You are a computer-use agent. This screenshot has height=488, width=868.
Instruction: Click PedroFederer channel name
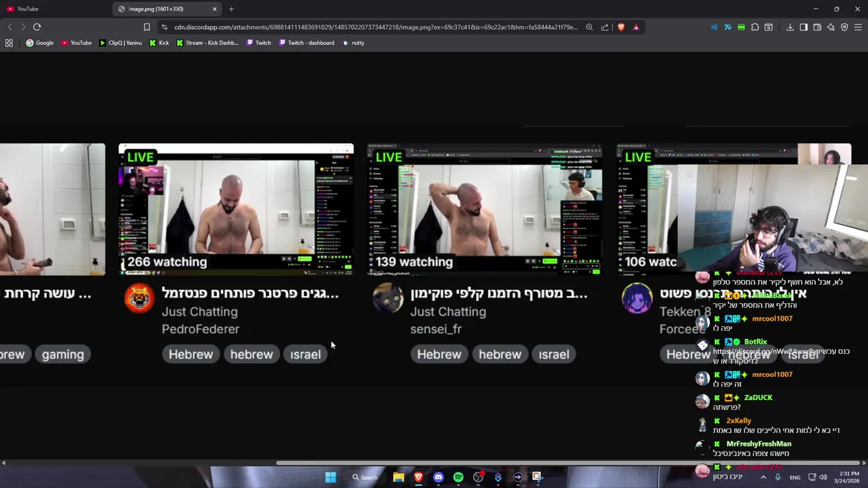click(x=200, y=329)
